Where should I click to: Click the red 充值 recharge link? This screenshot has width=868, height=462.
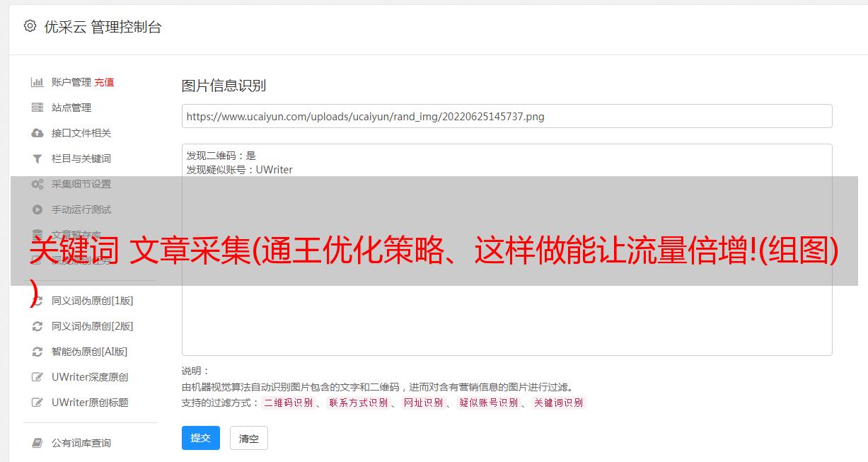pos(104,82)
